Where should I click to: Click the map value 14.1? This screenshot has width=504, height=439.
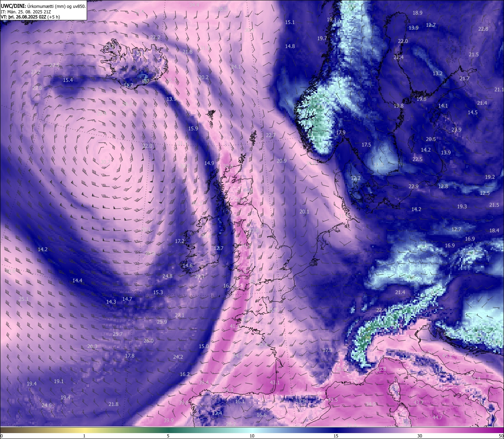pyautogui.click(x=443, y=106)
